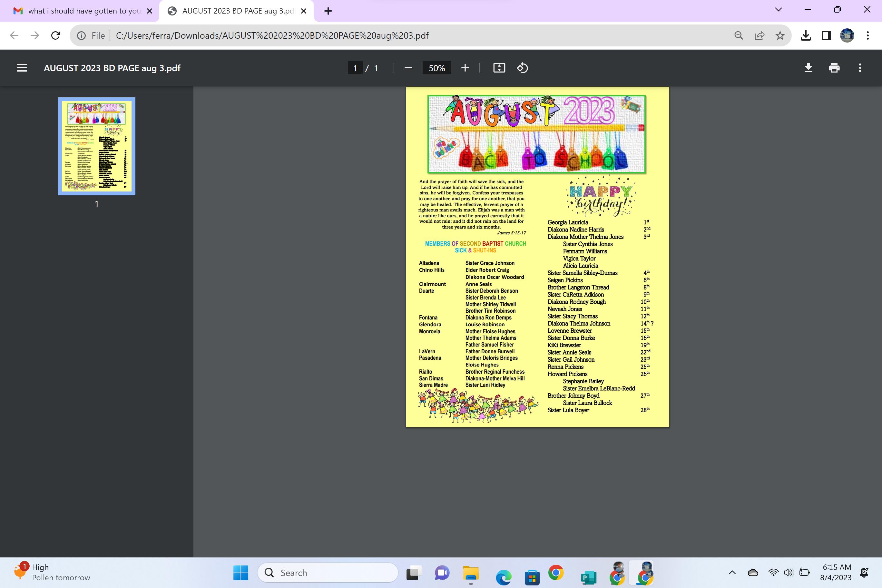
Task: Expand the tab search chevron
Action: tap(779, 10)
